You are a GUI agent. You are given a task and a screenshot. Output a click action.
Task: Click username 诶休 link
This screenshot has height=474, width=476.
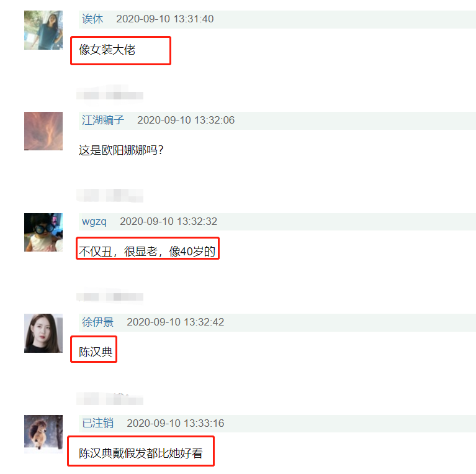tap(92, 19)
